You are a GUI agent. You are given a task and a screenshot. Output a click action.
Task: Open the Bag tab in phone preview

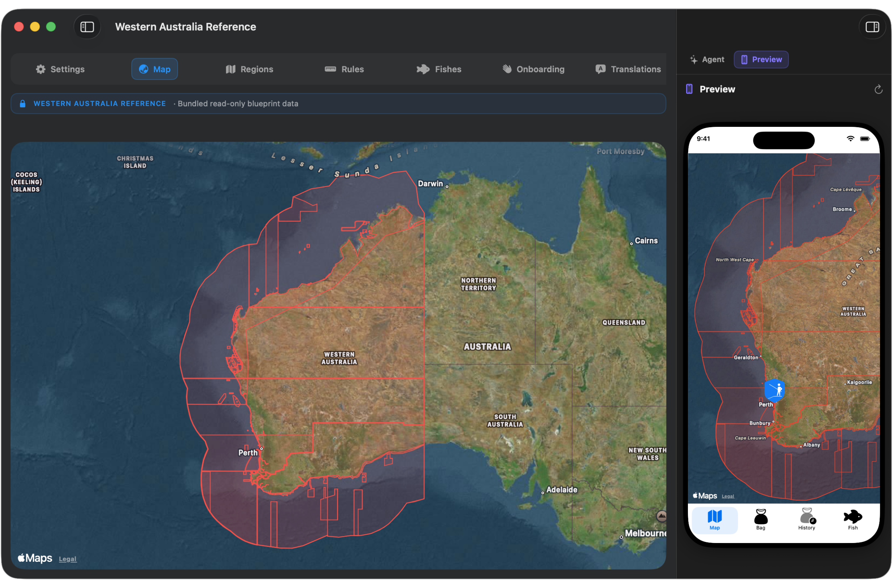[760, 520]
